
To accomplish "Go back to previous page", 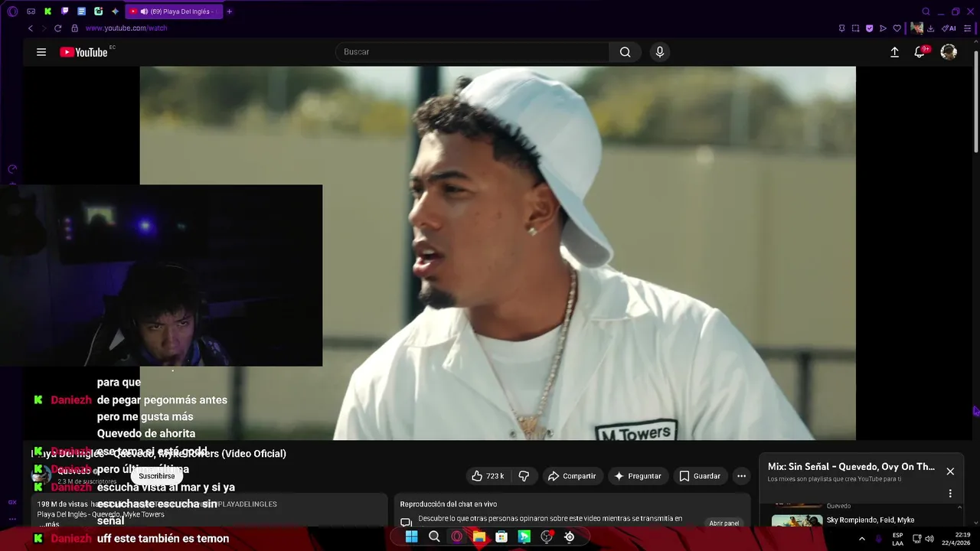I will pyautogui.click(x=31, y=28).
